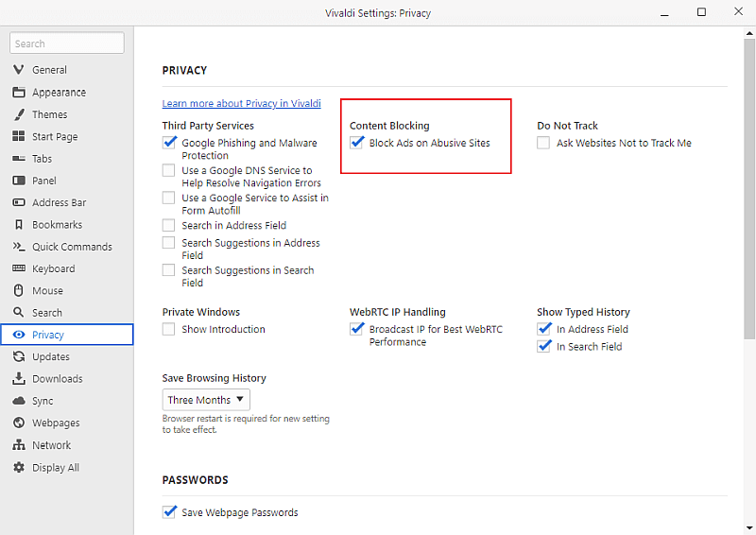This screenshot has height=535, width=756.
Task: Switch to Themes settings
Action: [50, 114]
